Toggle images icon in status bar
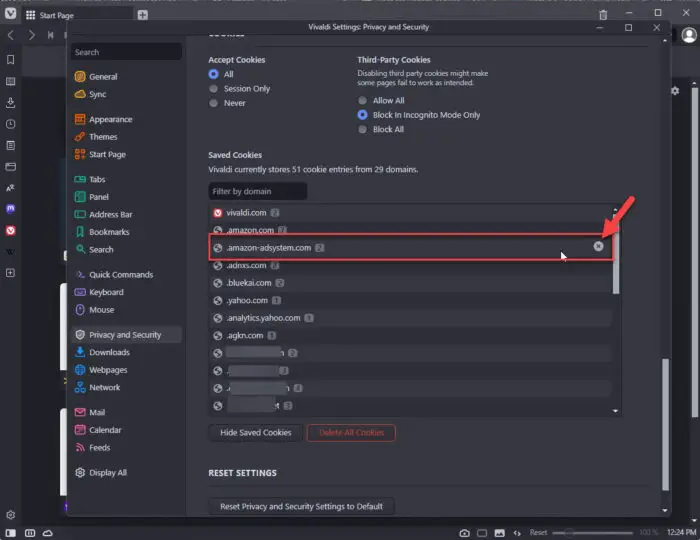Image resolution: width=700 pixels, height=540 pixels. point(500,533)
